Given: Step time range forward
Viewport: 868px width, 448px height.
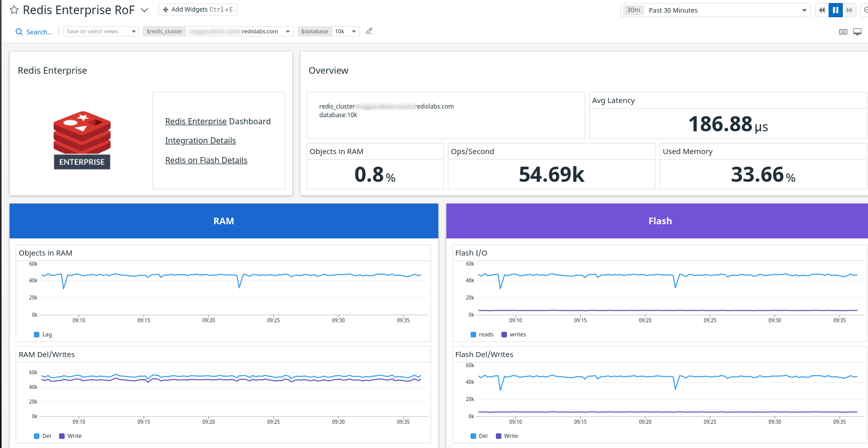Looking at the screenshot, I should (849, 10).
